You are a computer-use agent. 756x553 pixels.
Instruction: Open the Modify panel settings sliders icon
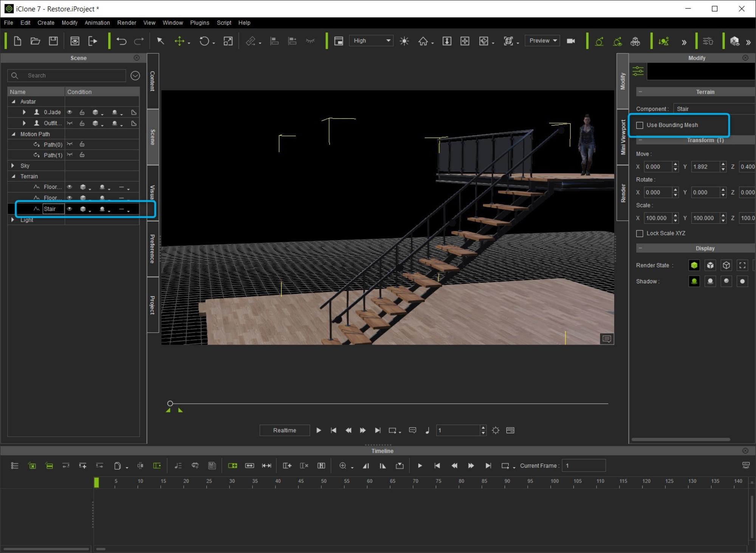pos(638,71)
